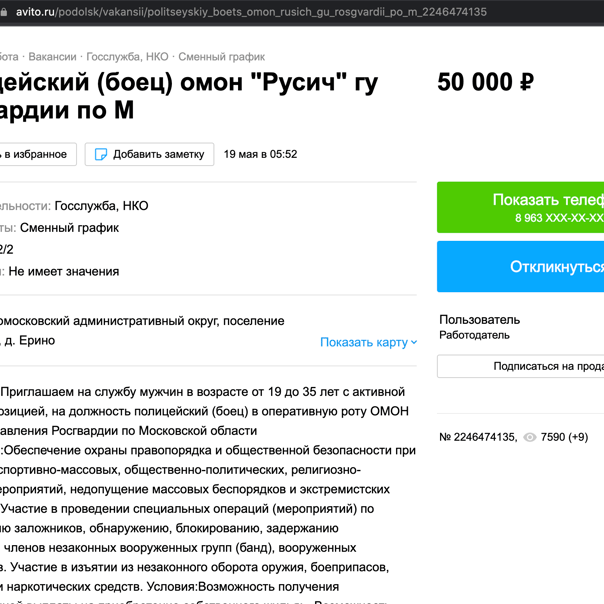Click the Работодатель label
Image resolution: width=604 pixels, height=604 pixels.
[x=474, y=335]
